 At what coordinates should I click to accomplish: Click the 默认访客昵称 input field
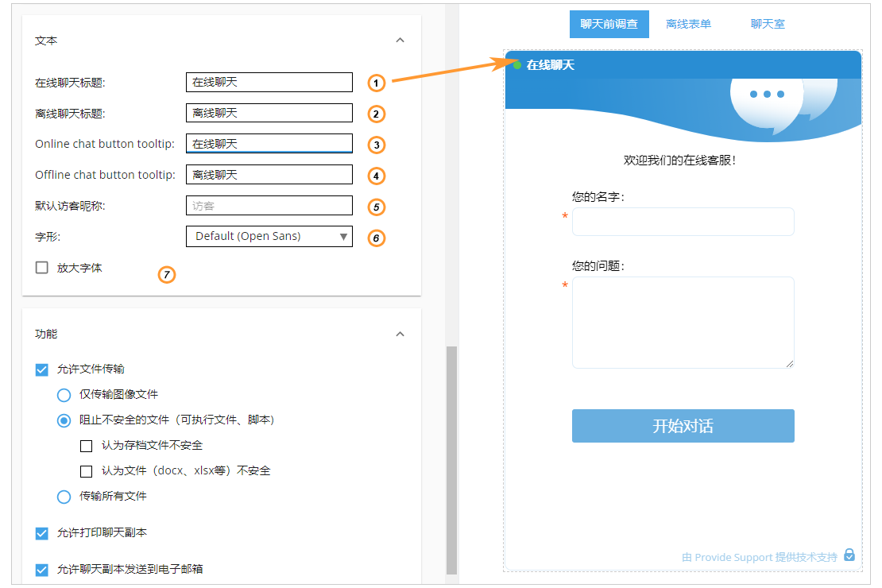(x=269, y=205)
